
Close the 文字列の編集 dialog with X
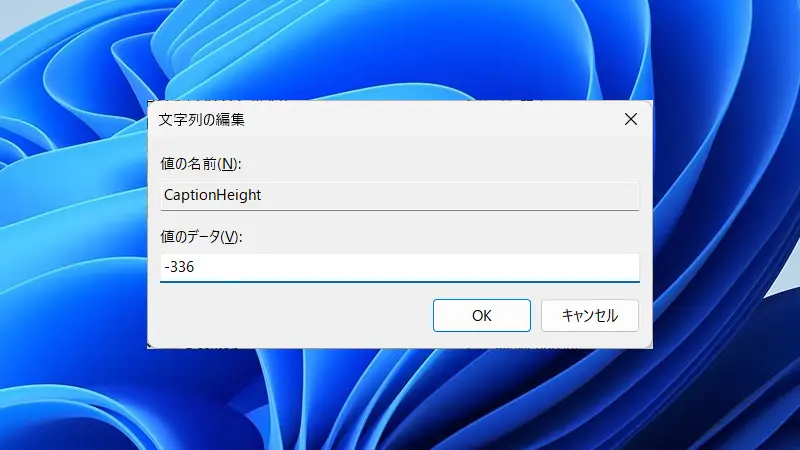point(631,119)
